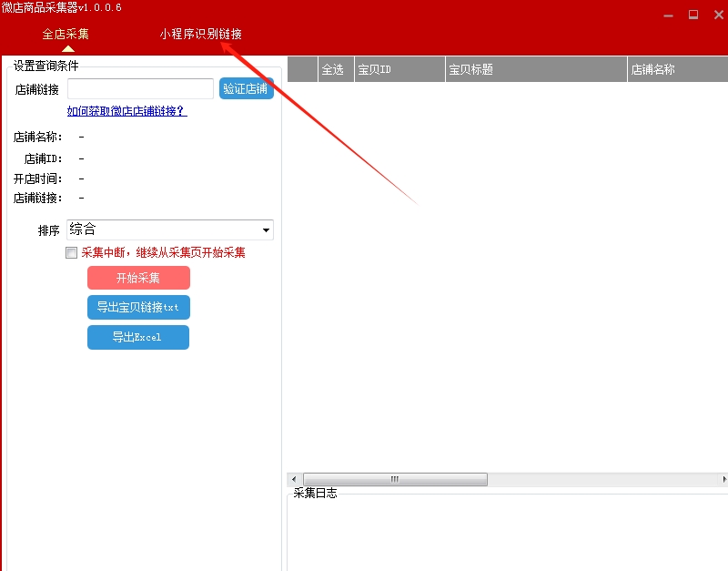Click the 店铺名称: label text
The image size is (728, 571).
pos(37,138)
